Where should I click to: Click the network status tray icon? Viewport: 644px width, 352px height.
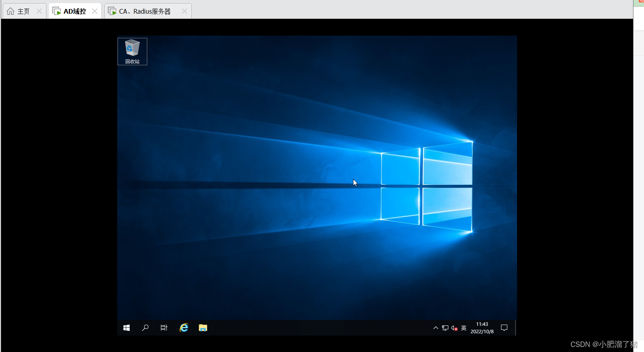[x=445, y=328]
